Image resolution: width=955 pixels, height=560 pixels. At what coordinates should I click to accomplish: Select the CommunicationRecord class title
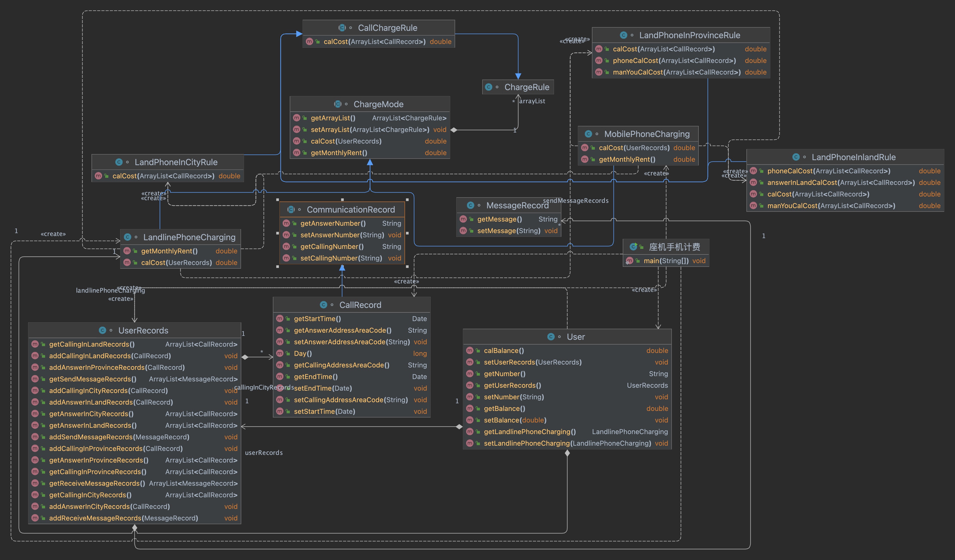coord(351,209)
